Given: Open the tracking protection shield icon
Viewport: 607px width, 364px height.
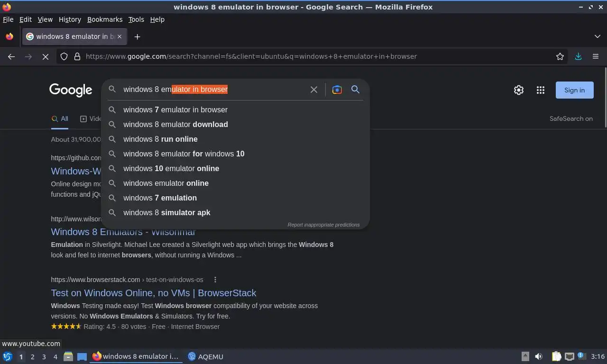Looking at the screenshot, I should point(64,56).
